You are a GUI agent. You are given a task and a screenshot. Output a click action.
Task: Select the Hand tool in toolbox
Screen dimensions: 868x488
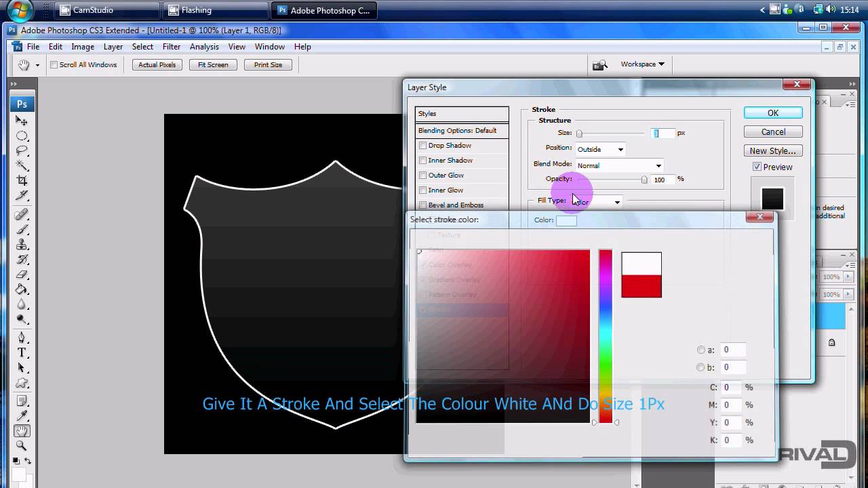click(x=22, y=430)
